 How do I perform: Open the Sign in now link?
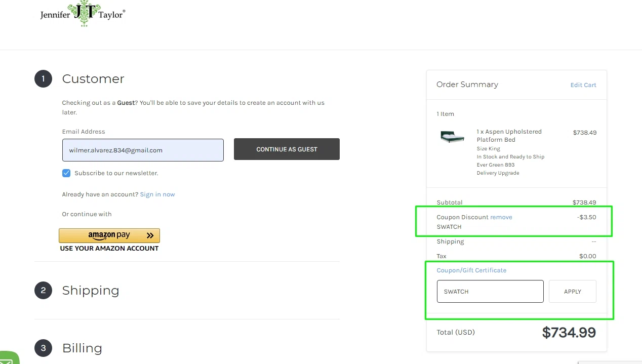pyautogui.click(x=157, y=194)
